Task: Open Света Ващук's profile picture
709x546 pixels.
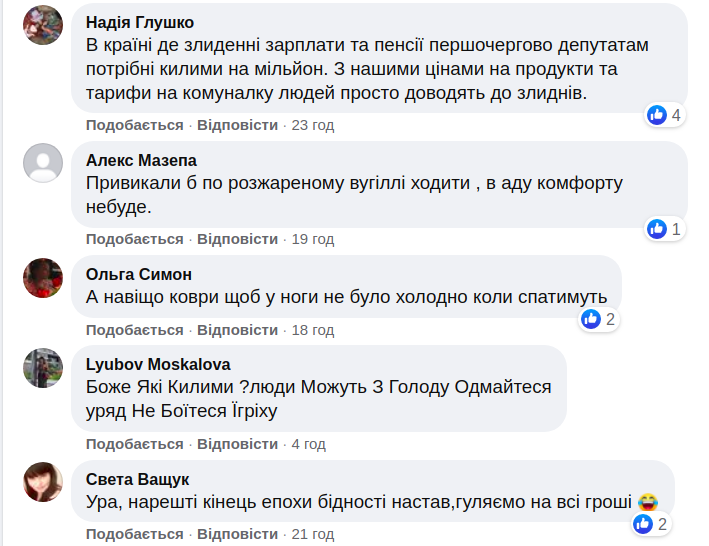Action: [x=43, y=482]
